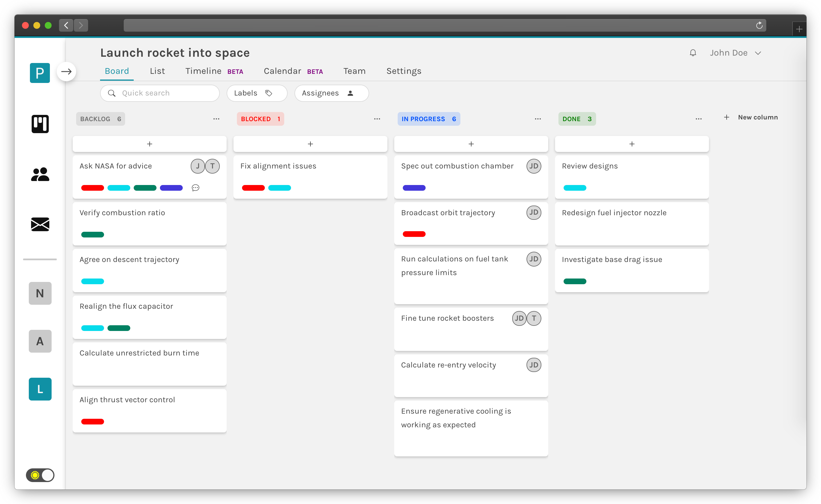Expand sidebar with the arrow button
821x504 pixels.
click(x=66, y=71)
